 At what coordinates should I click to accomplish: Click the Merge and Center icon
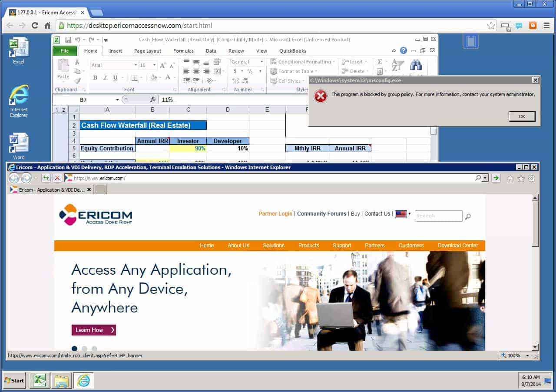(218, 71)
